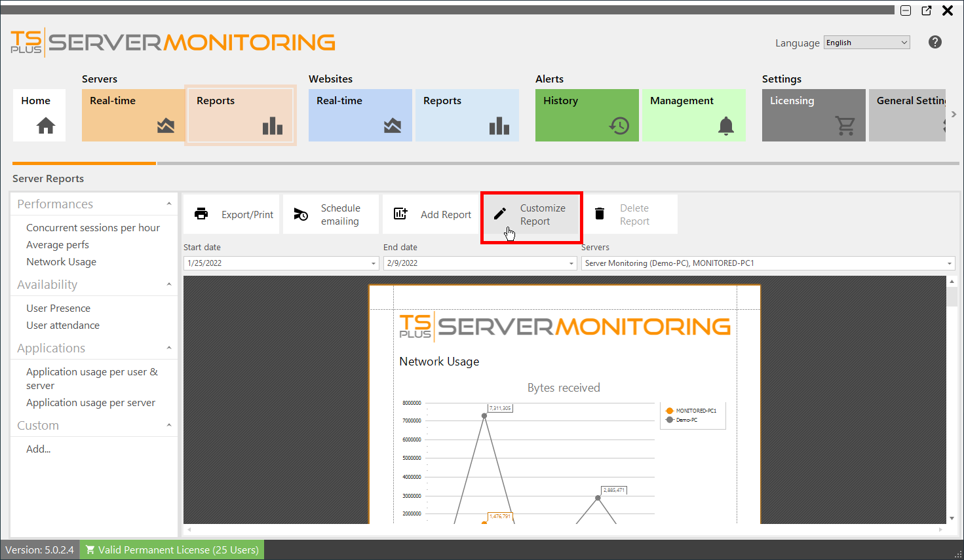Open the Servers selection dropdown

pyautogui.click(x=950, y=263)
